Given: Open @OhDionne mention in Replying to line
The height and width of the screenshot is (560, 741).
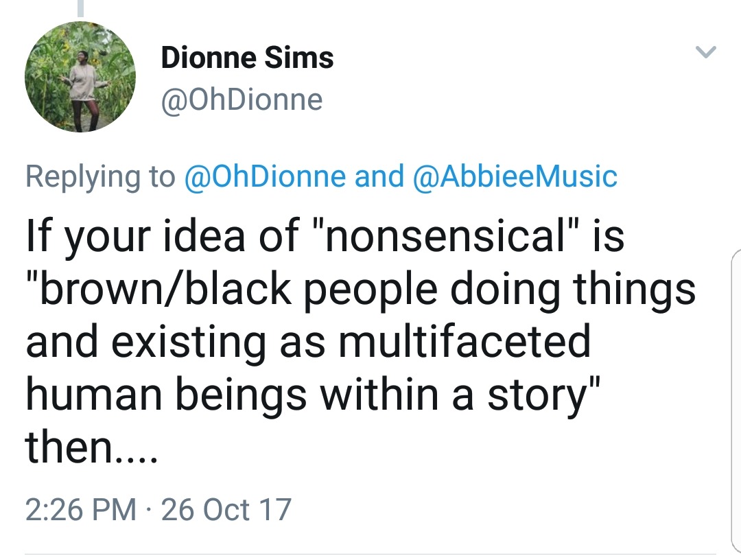Looking at the screenshot, I should pos(266,176).
